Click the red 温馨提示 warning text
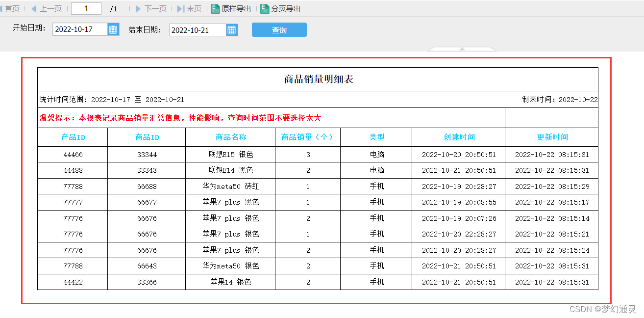This screenshot has height=318, width=644. [x=180, y=118]
